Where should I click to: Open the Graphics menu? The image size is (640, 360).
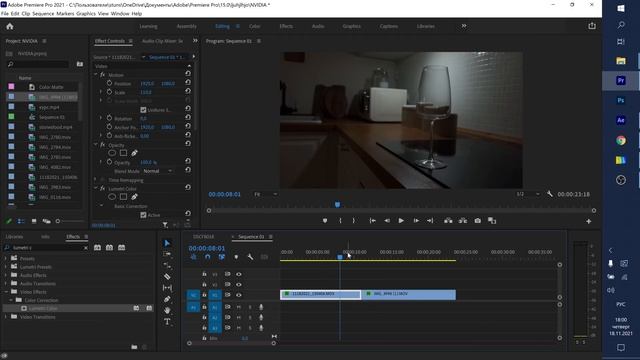point(86,13)
